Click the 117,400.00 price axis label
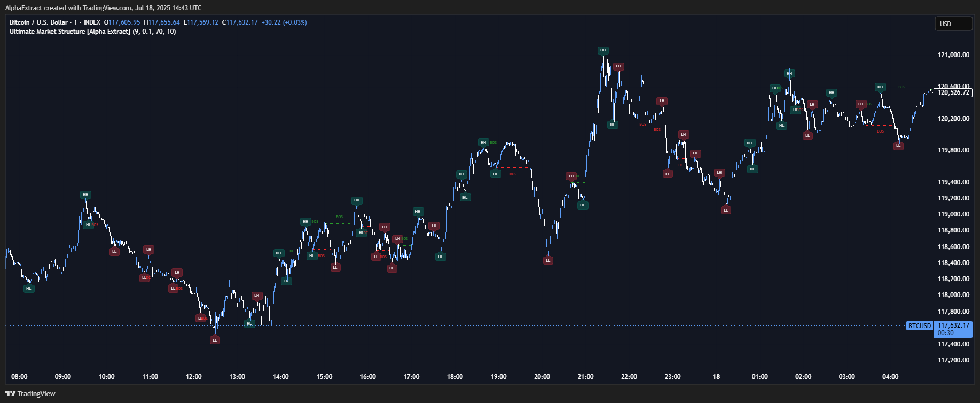The height and width of the screenshot is (403, 980). point(953,344)
